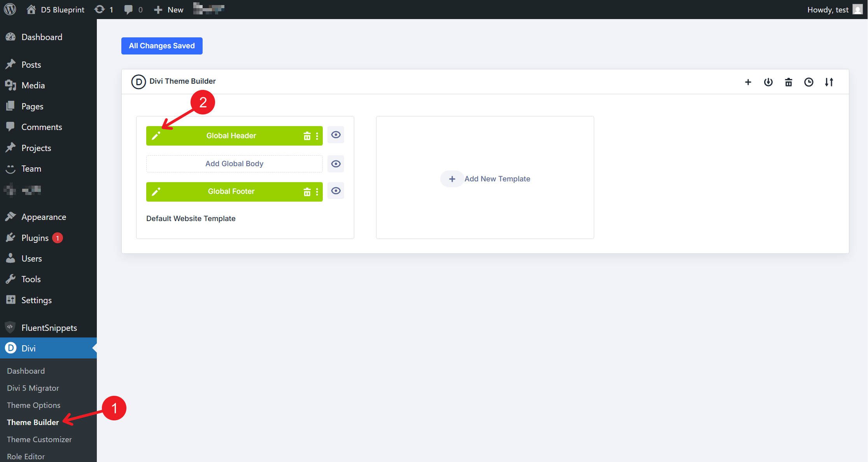The image size is (868, 462).
Task: Edit the Global Footer with pencil icon
Action: pos(156,191)
